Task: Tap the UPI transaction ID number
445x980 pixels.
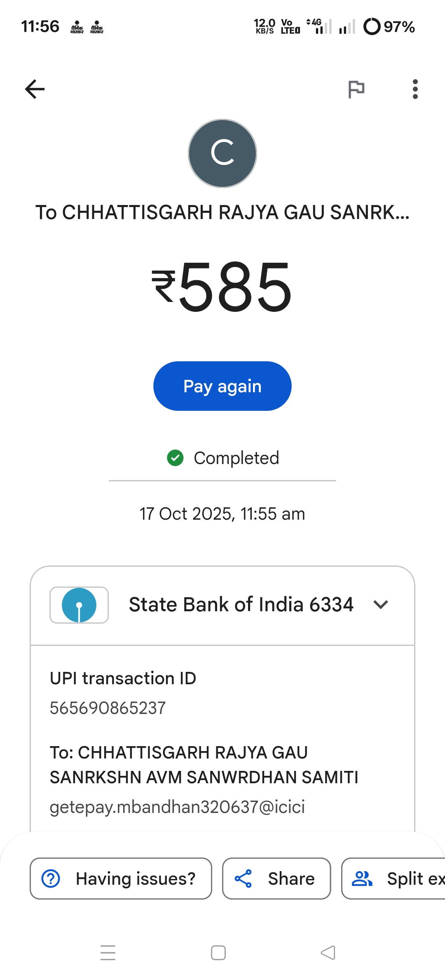Action: pyautogui.click(x=108, y=708)
